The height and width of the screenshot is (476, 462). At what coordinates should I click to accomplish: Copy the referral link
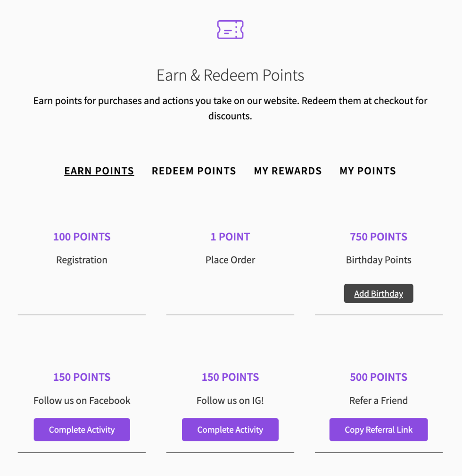[x=379, y=430]
